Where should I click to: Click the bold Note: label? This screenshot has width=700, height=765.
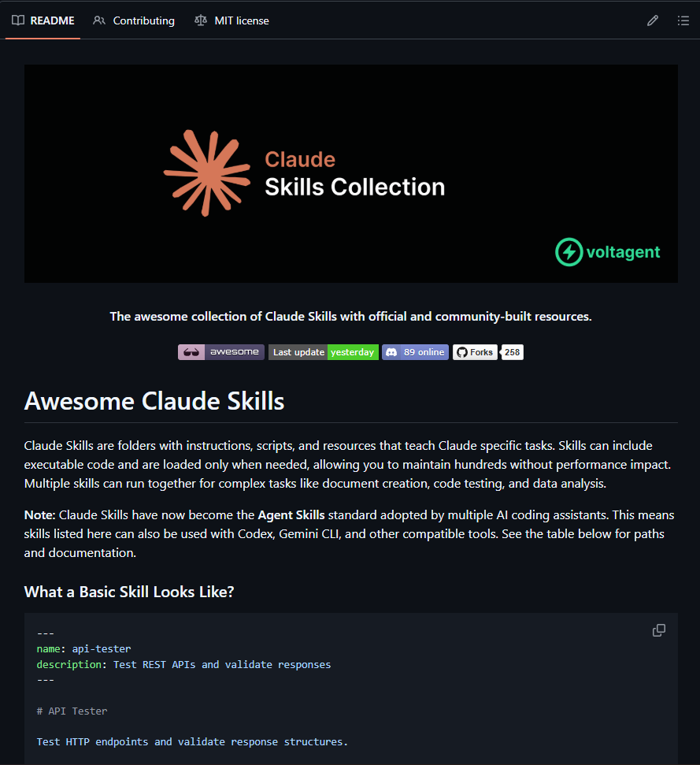click(x=40, y=515)
